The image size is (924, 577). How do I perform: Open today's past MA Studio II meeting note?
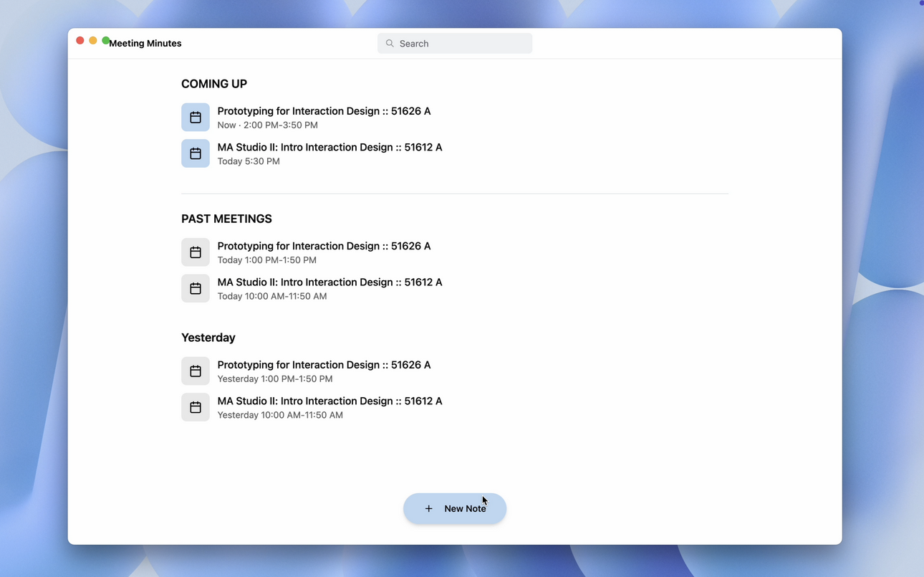coord(329,282)
